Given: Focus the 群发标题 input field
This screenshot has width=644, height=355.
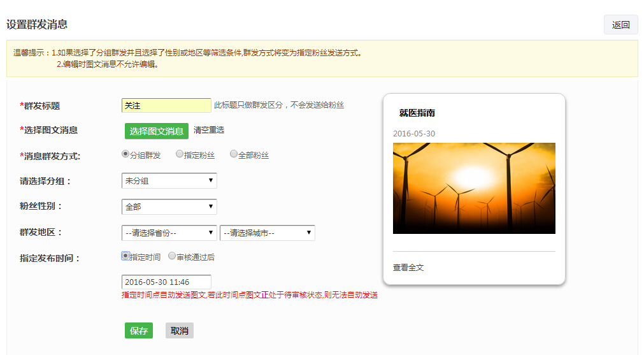Looking at the screenshot, I should (166, 106).
